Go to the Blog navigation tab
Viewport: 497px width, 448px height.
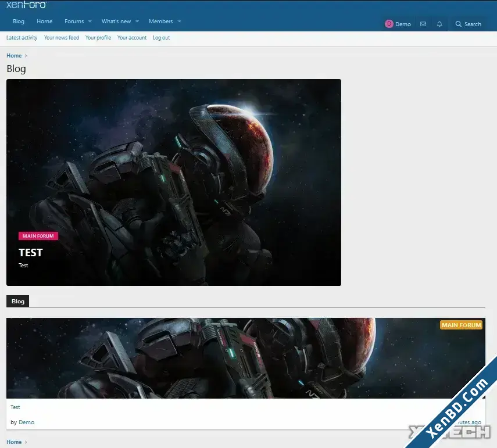(x=19, y=21)
